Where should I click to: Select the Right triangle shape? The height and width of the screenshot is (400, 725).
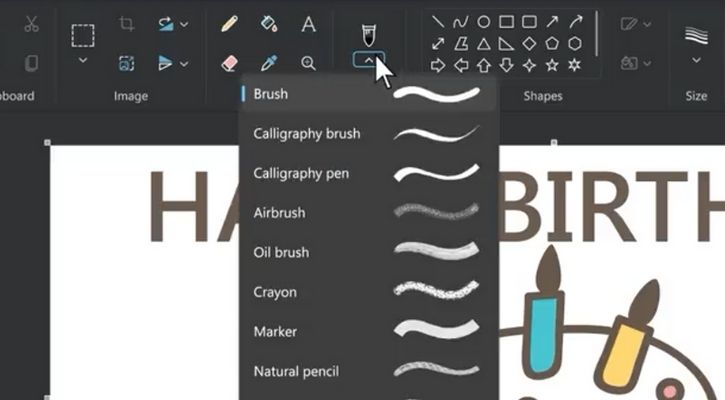point(506,44)
